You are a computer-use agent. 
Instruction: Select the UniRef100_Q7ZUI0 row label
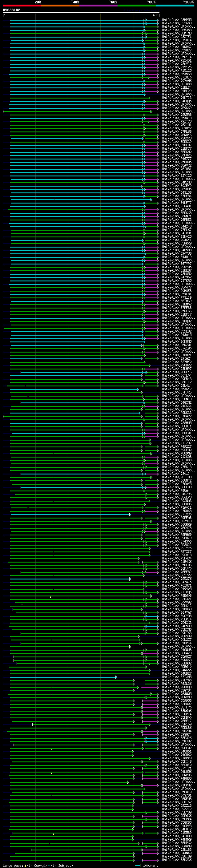click(x=177, y=78)
